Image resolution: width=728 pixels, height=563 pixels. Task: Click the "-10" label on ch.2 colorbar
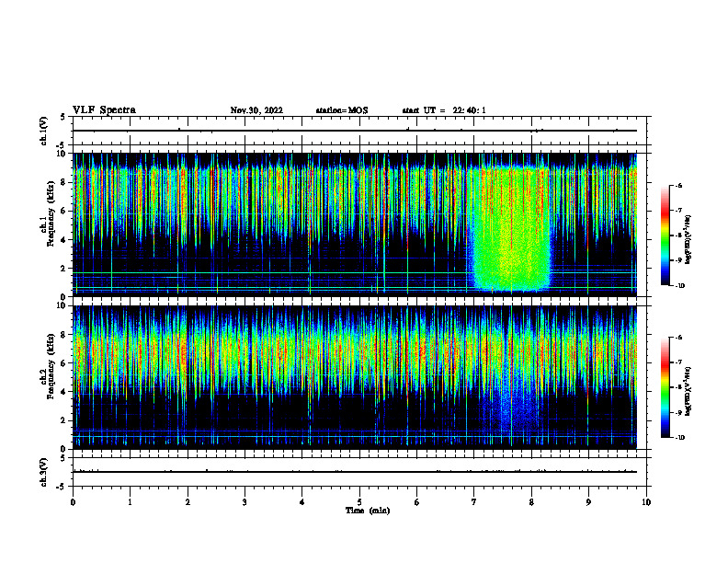(679, 437)
